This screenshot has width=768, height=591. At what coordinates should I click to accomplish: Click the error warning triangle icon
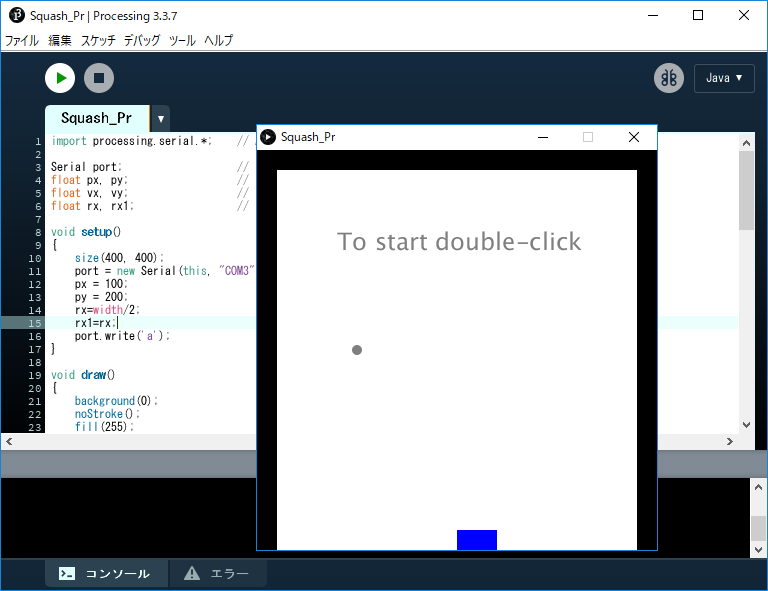pyautogui.click(x=192, y=573)
